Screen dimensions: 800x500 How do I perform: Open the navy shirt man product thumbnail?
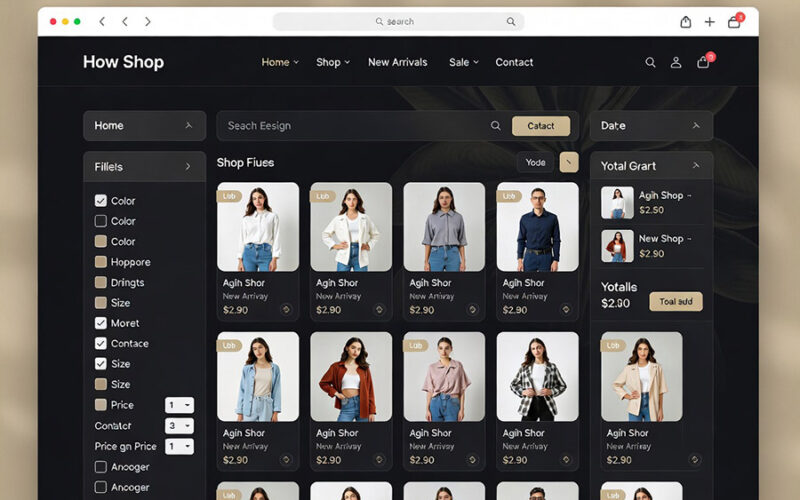click(x=537, y=227)
